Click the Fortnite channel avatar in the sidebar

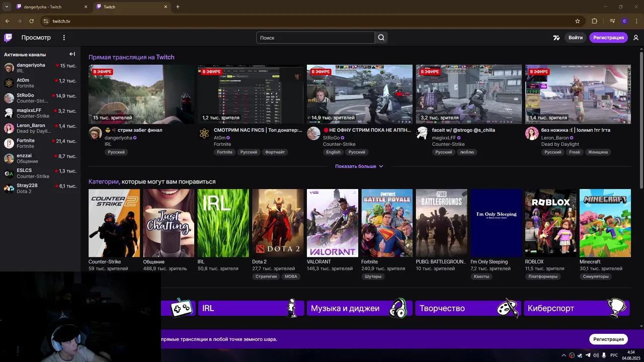point(9,143)
